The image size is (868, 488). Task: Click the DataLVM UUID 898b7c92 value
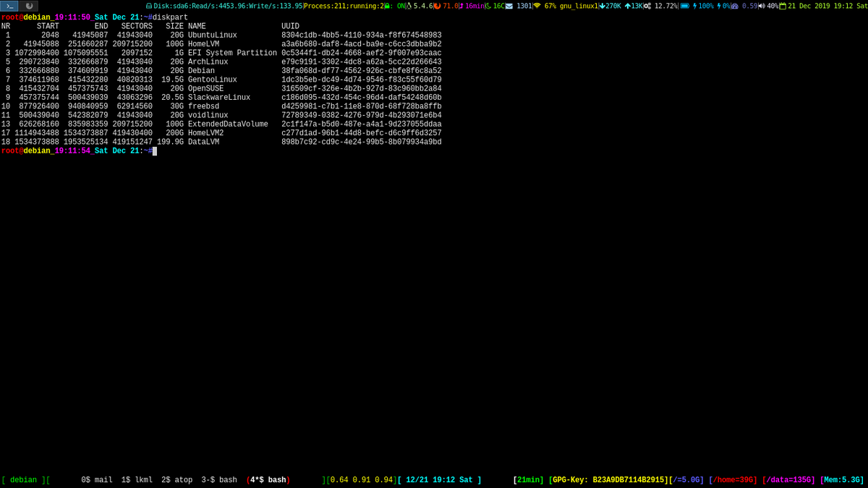(362, 142)
